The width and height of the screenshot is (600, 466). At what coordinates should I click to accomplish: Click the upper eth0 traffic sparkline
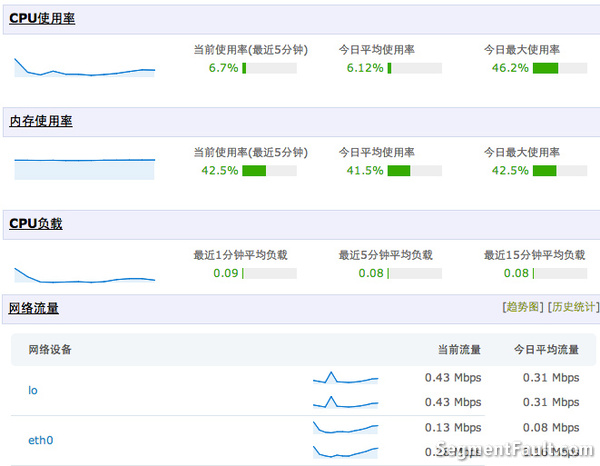[x=345, y=428]
